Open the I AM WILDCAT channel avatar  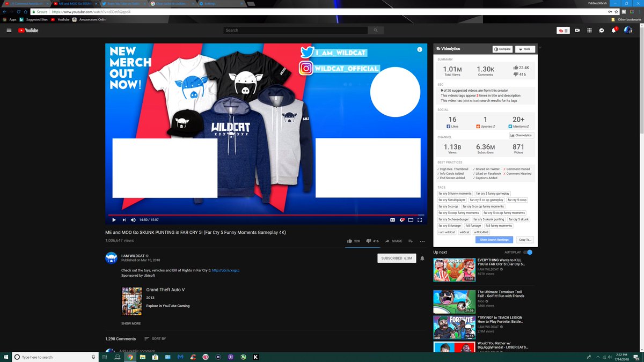(111, 257)
